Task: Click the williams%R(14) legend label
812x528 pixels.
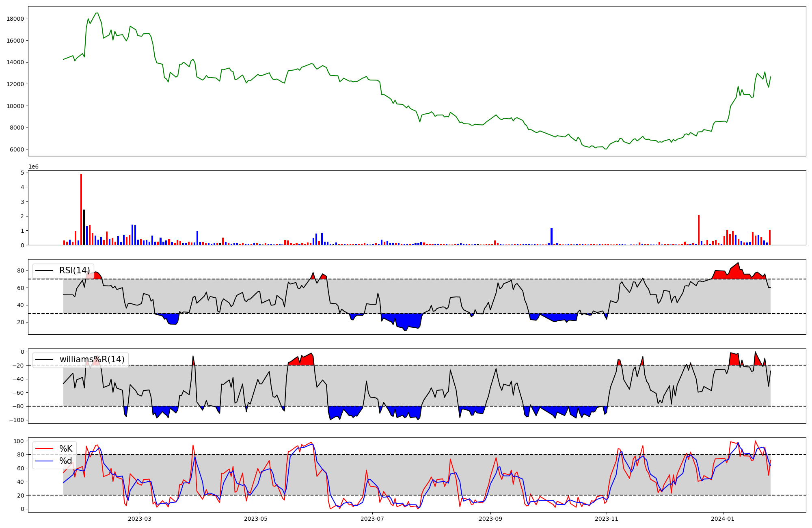Action: pyautogui.click(x=92, y=359)
